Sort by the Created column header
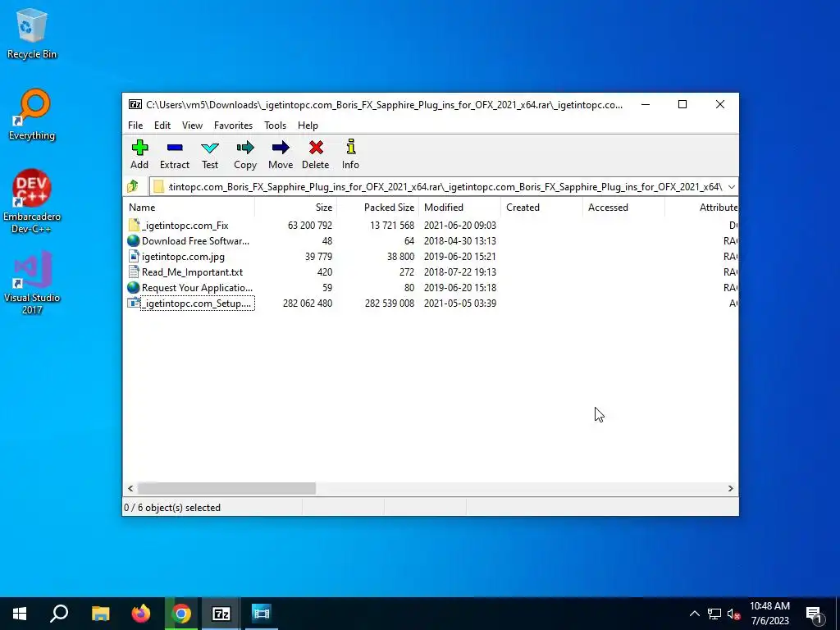The width and height of the screenshot is (840, 630). [x=541, y=208]
